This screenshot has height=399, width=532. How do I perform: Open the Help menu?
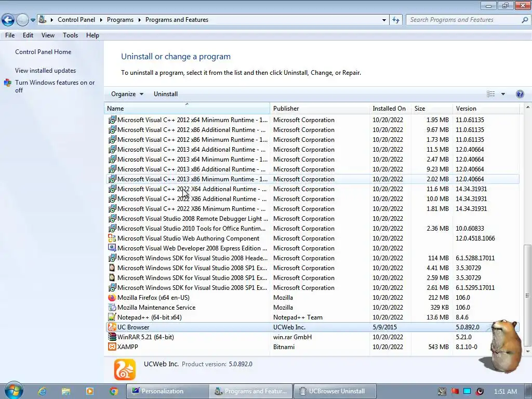click(x=92, y=35)
